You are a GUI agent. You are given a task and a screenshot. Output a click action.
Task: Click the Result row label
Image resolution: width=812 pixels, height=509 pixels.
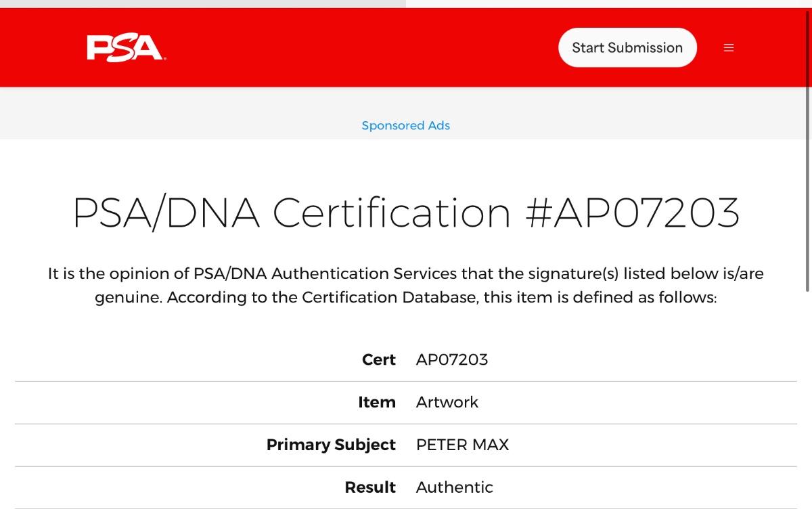point(370,487)
